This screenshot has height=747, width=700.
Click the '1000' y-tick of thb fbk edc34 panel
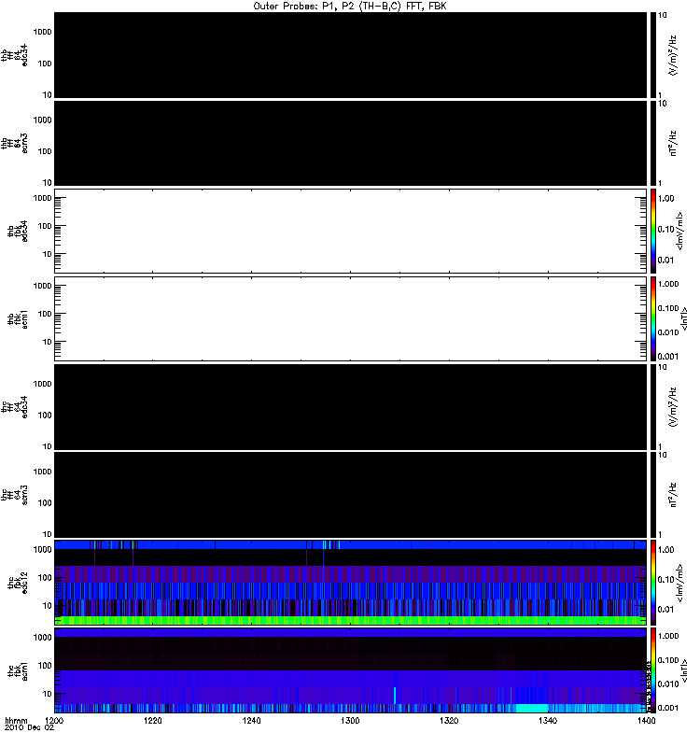pos(42,198)
